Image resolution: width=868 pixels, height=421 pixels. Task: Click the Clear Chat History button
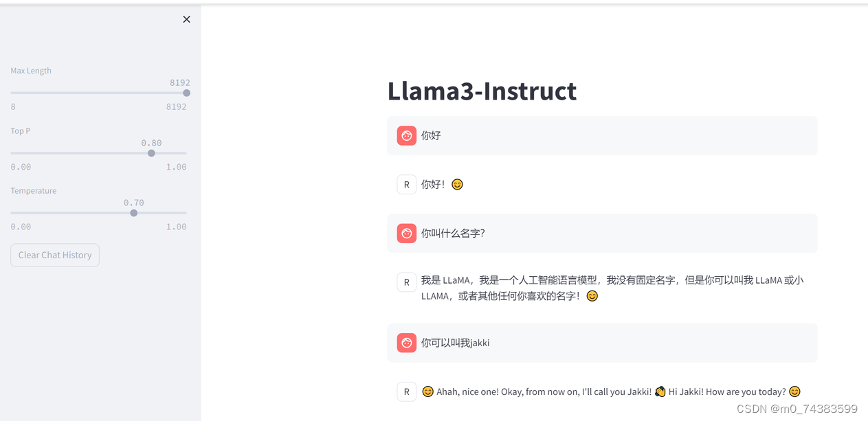(54, 255)
